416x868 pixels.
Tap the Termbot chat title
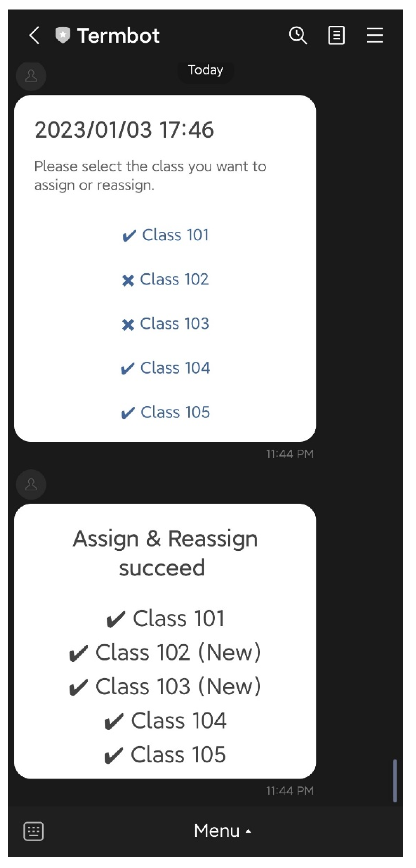click(x=118, y=36)
